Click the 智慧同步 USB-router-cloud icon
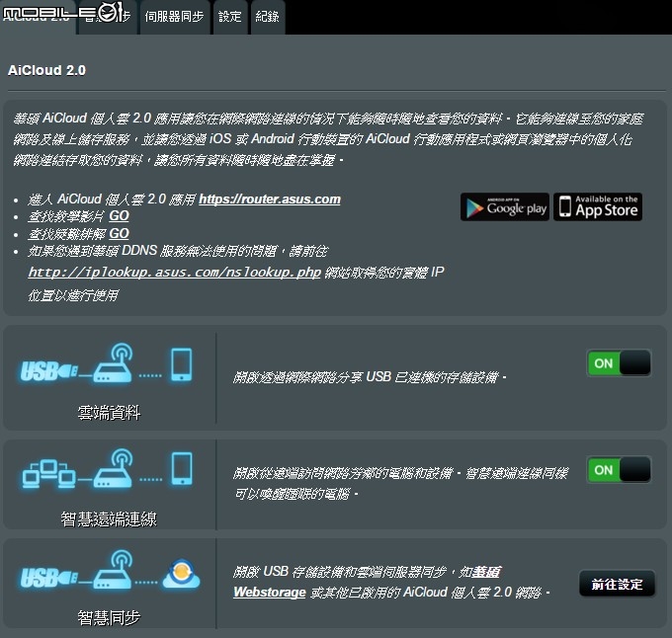 pyautogui.click(x=110, y=570)
